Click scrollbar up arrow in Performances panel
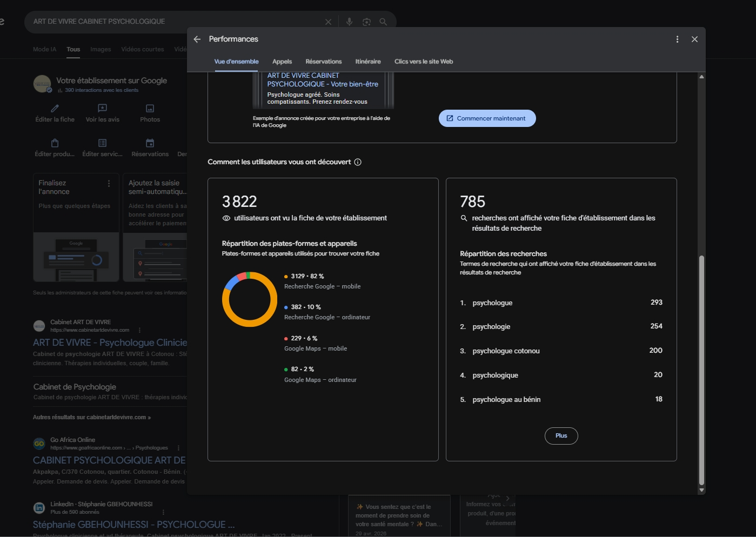Viewport: 756px width, 537px height. [701, 77]
